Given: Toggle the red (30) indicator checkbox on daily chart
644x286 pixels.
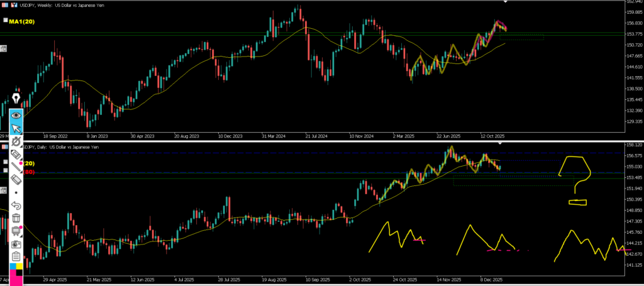Looking at the screenshot, I should [x=5, y=171].
